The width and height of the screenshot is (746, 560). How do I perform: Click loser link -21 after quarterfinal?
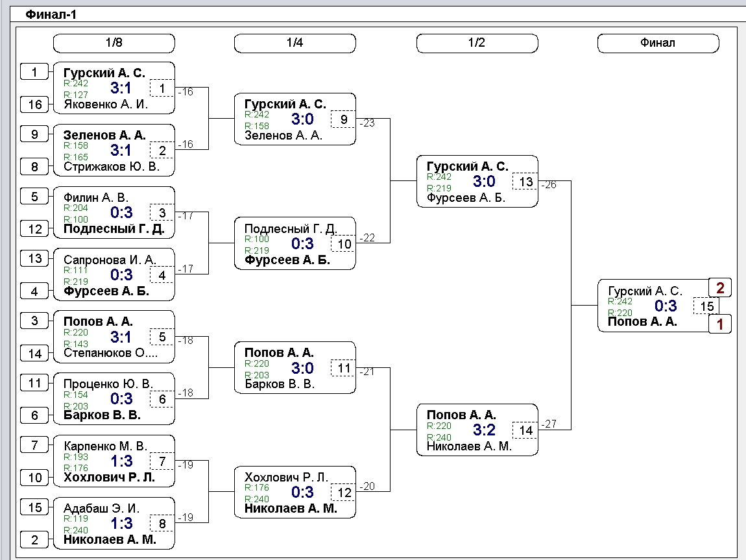tap(367, 372)
